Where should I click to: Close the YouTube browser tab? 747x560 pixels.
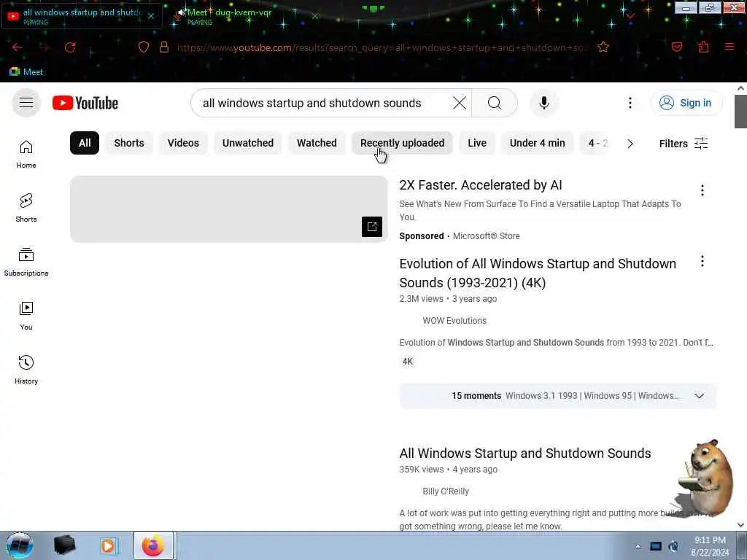click(150, 16)
